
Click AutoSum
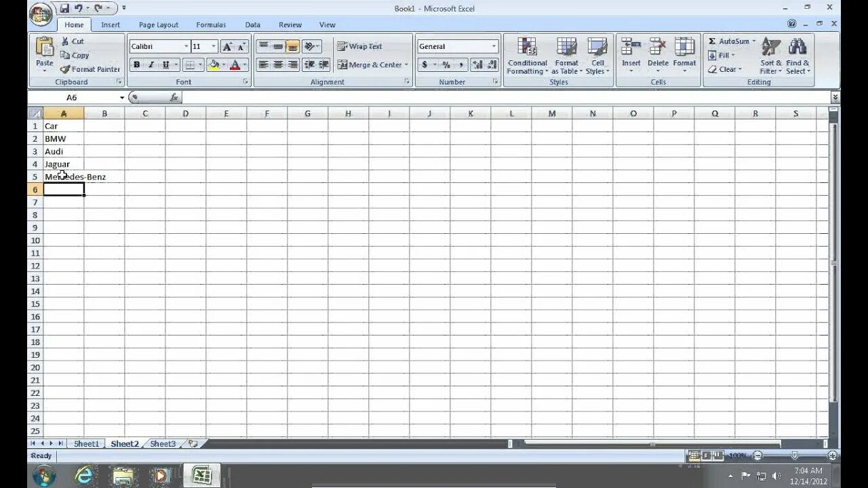(x=730, y=41)
